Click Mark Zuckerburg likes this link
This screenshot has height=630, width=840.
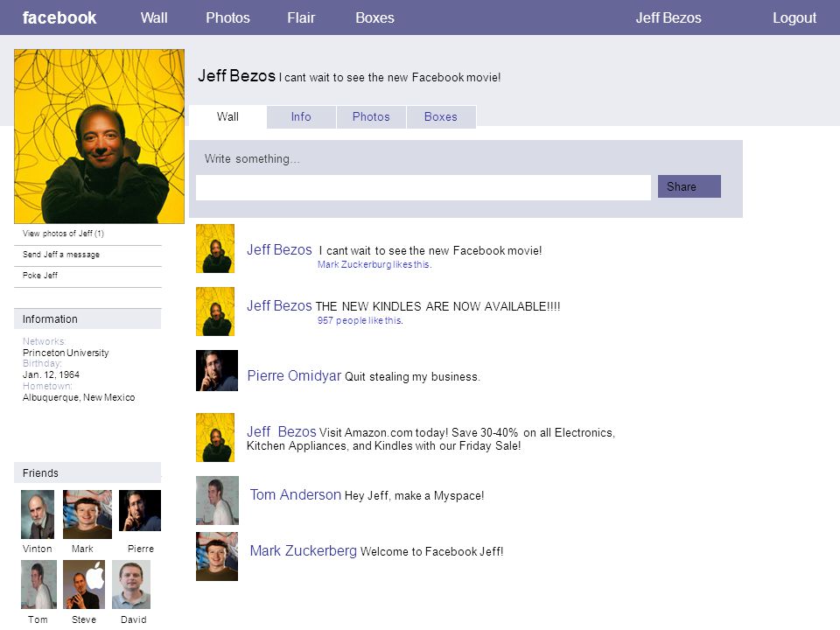[x=374, y=264]
